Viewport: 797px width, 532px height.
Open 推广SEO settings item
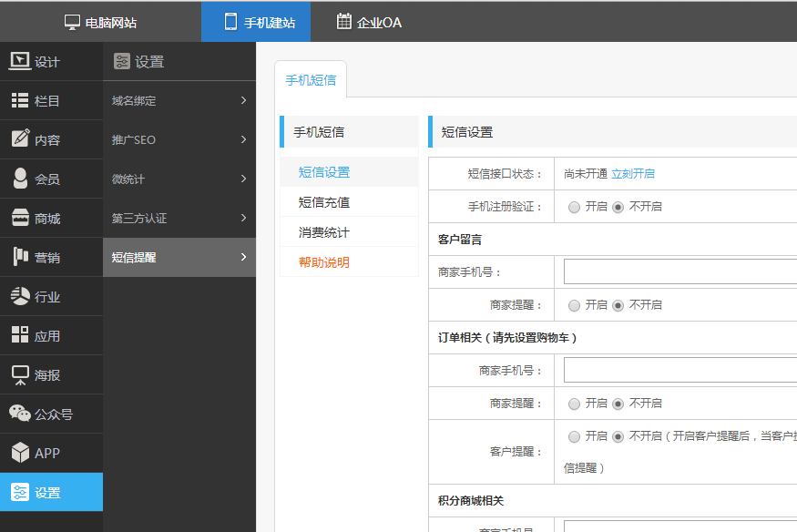(179, 139)
